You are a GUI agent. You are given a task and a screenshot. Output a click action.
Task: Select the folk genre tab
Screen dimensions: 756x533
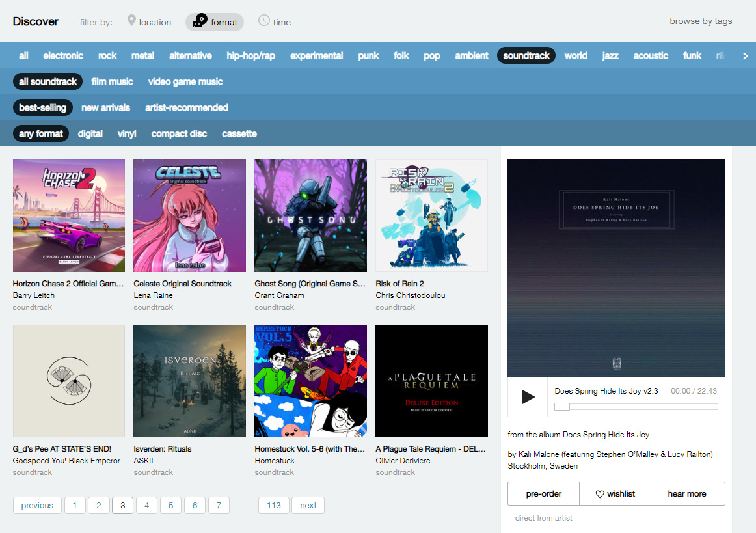(x=401, y=56)
